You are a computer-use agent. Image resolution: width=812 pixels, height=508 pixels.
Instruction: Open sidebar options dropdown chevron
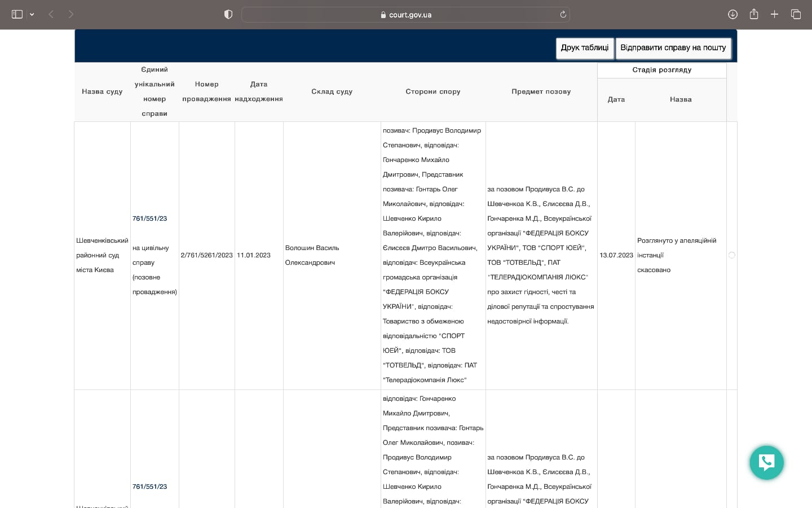[x=32, y=15]
